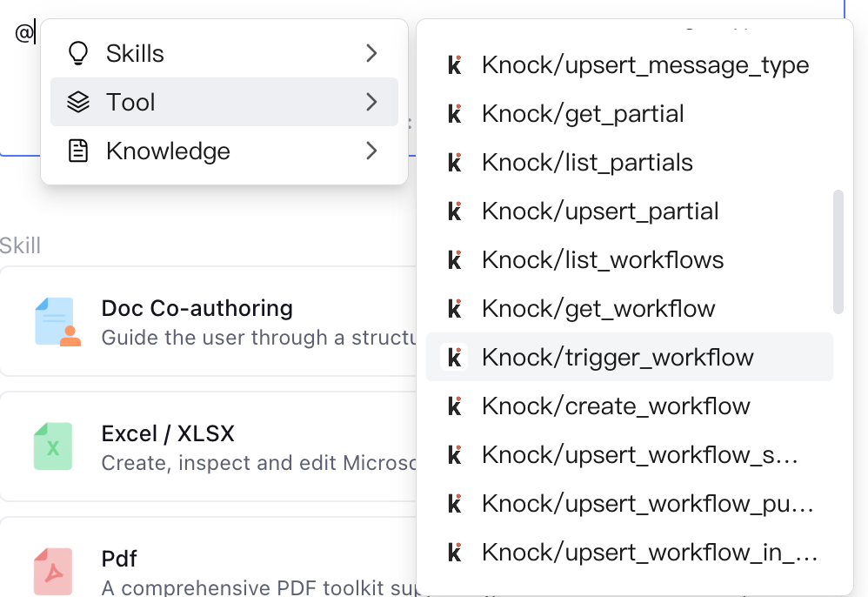Click Knock logo beside get_partial
The height and width of the screenshot is (597, 868).
tap(455, 113)
